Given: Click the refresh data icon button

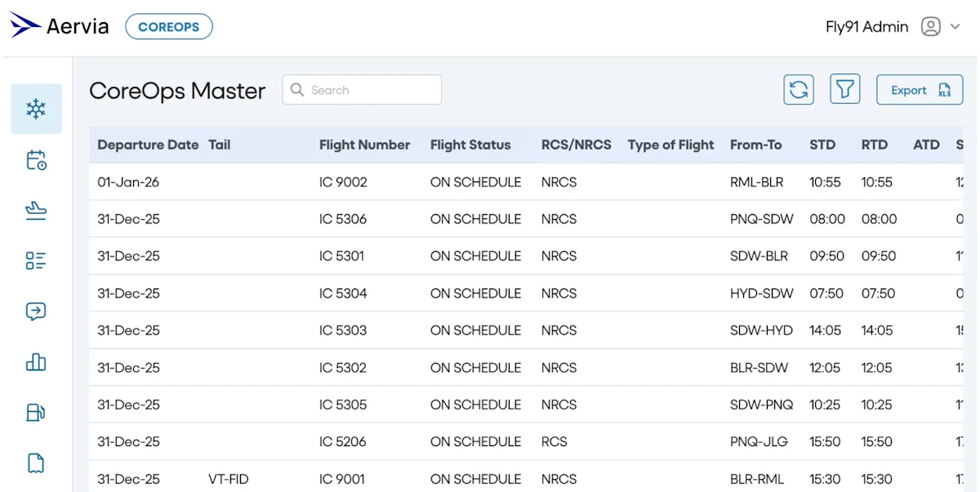Looking at the screenshot, I should pyautogui.click(x=799, y=90).
